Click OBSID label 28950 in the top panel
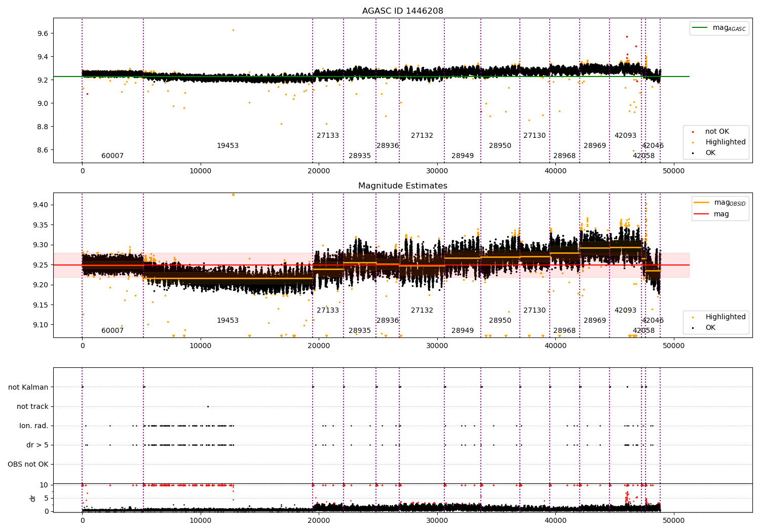This screenshot has width=760, height=532. tap(500, 146)
